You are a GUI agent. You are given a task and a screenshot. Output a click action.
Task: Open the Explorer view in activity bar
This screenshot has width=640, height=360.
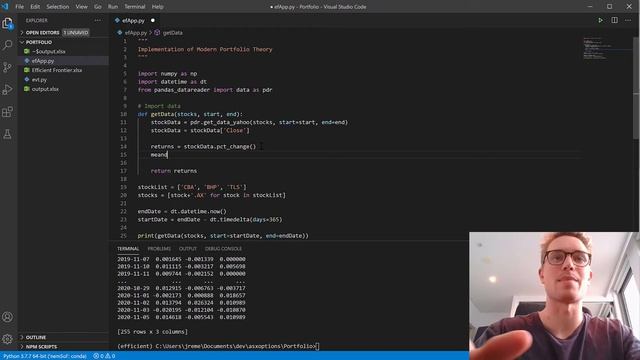coord(7,23)
